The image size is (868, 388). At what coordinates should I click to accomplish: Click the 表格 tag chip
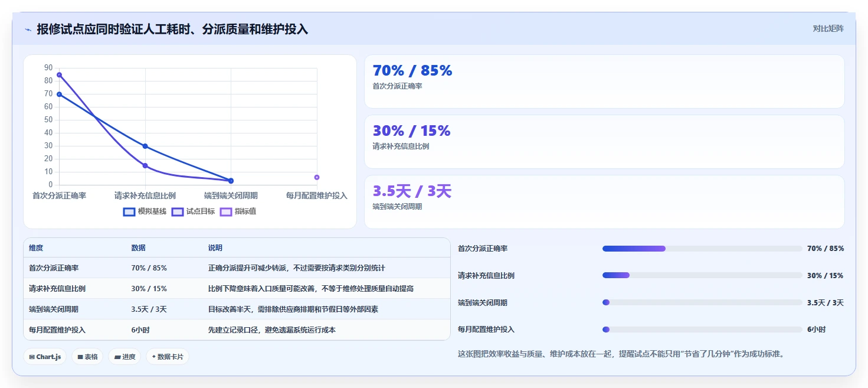[x=87, y=357]
